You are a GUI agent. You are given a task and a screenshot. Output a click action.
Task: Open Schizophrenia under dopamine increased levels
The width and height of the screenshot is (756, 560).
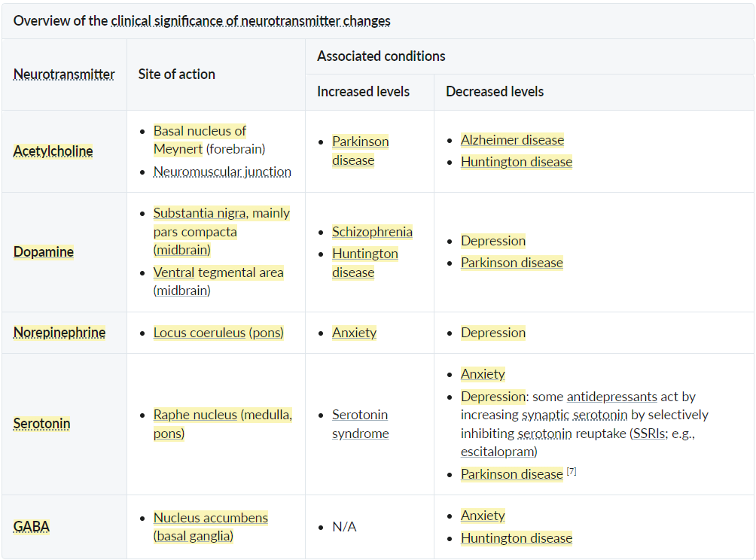click(x=372, y=232)
